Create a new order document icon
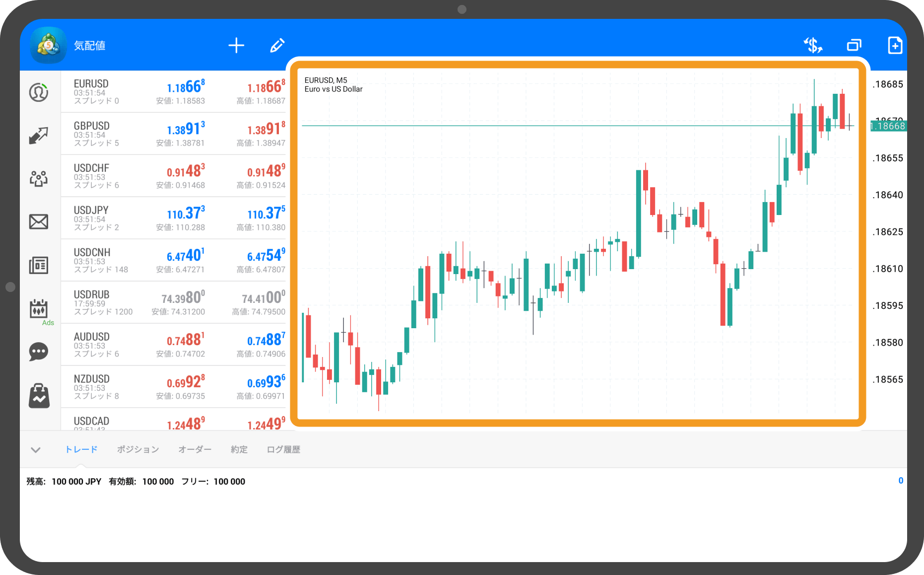The height and width of the screenshot is (575, 924). click(x=895, y=45)
